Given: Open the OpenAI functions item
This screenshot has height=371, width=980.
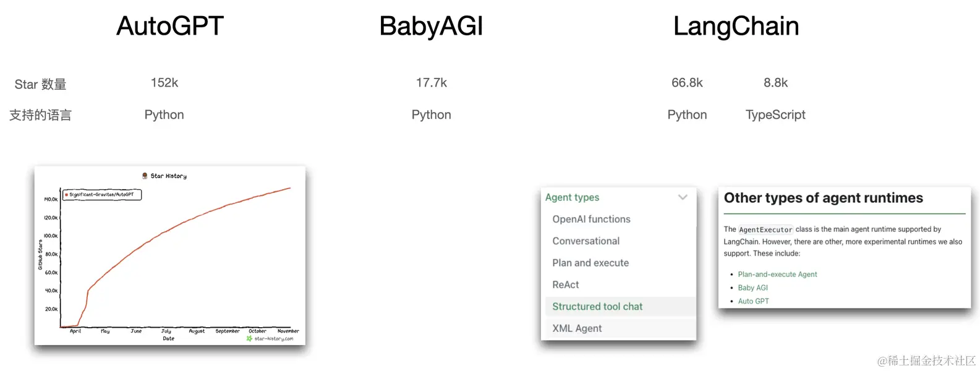Looking at the screenshot, I should click(x=591, y=219).
